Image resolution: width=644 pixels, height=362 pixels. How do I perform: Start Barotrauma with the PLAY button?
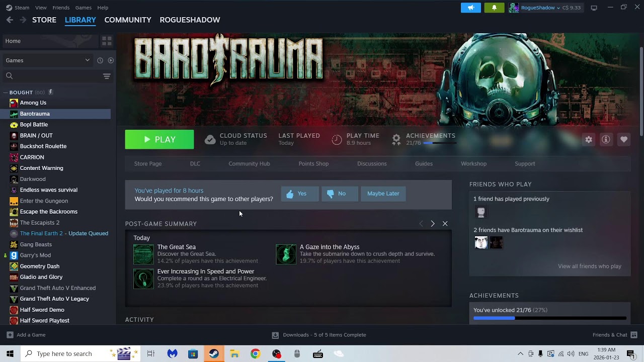(x=159, y=139)
